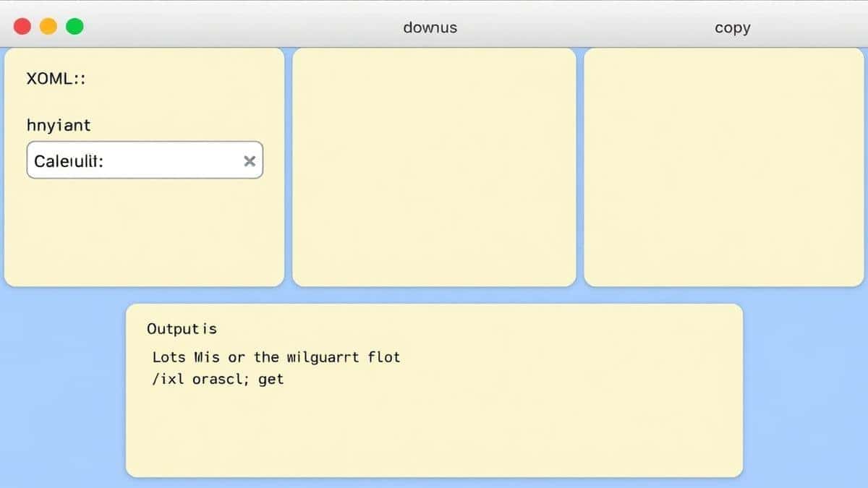Click into the Caleıulit: input field

pos(145,160)
